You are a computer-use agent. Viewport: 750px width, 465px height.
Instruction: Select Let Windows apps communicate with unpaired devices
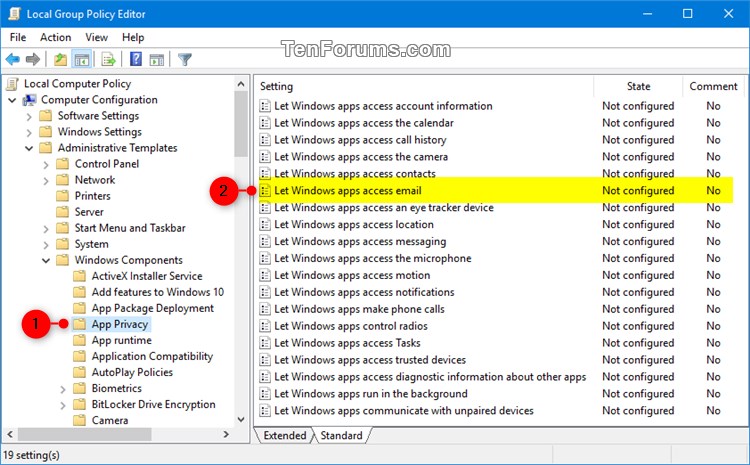(x=404, y=410)
